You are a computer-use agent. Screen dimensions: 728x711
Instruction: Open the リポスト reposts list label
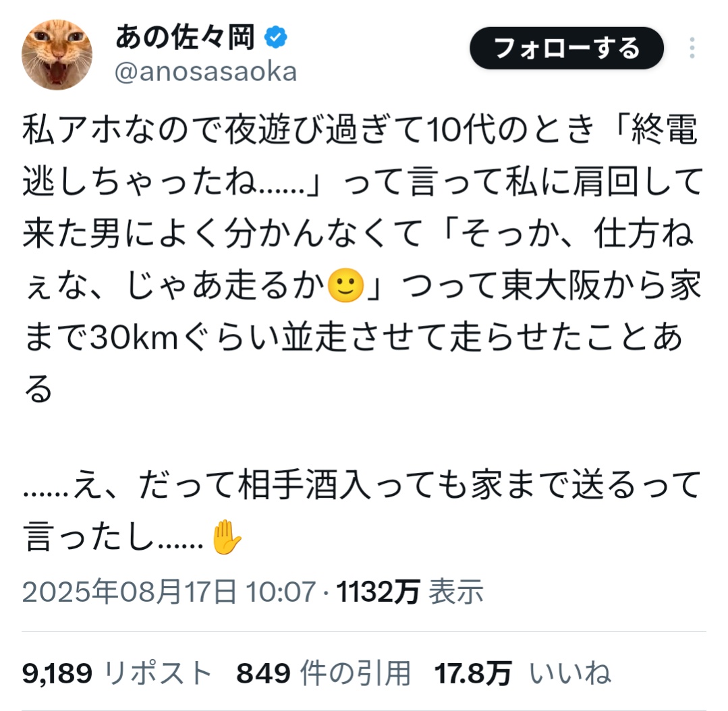point(158,673)
